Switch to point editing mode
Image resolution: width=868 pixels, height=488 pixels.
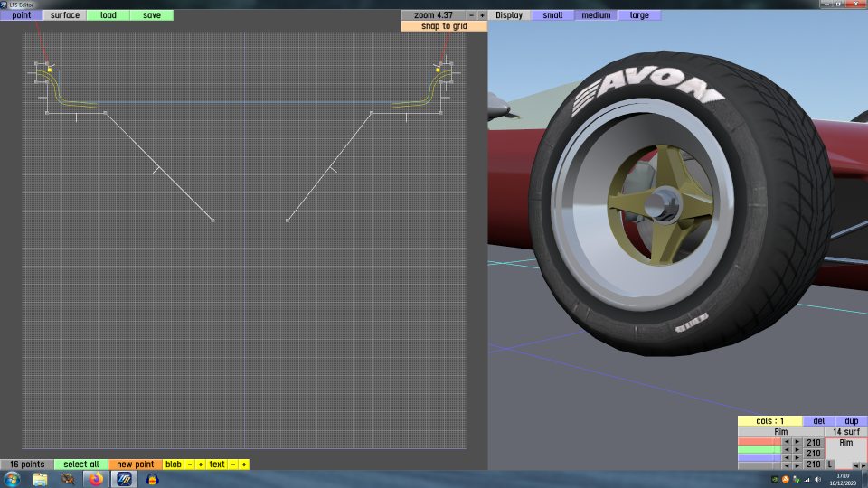(21, 15)
